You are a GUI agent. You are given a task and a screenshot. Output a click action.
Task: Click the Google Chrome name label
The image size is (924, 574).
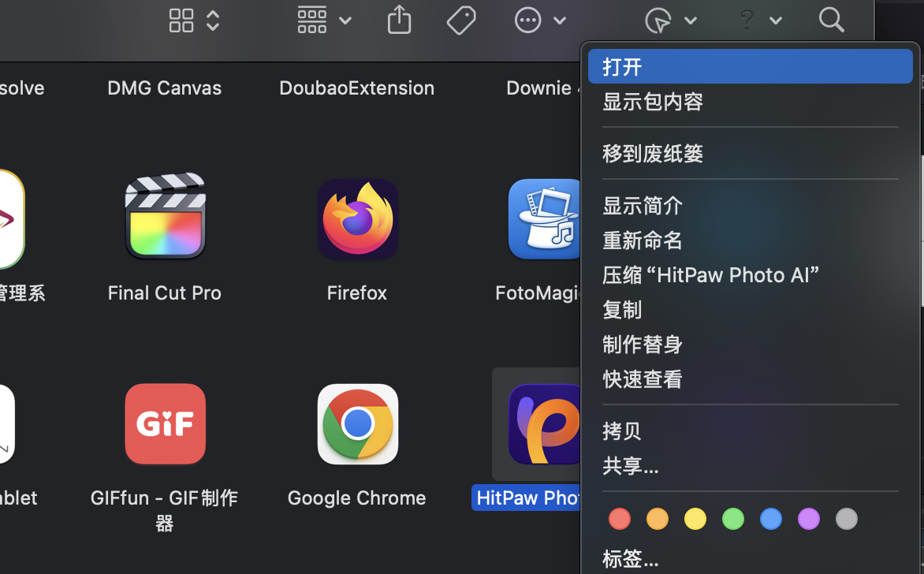(356, 498)
